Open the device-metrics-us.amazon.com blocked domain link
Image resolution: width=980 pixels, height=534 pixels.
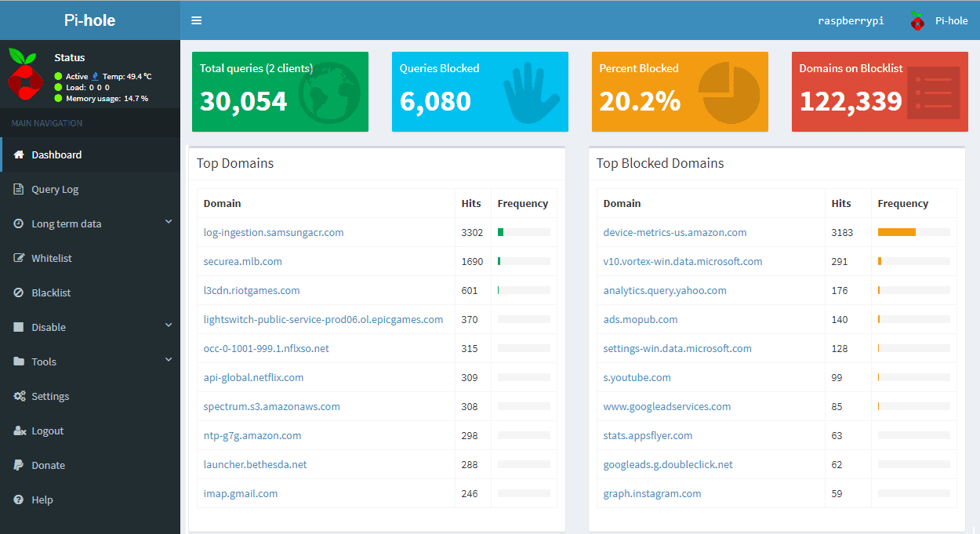674,232
